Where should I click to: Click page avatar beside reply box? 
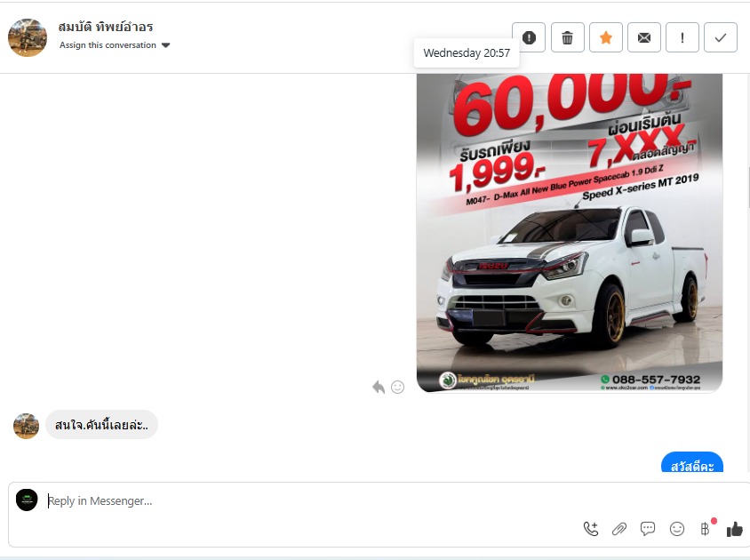pos(27,500)
